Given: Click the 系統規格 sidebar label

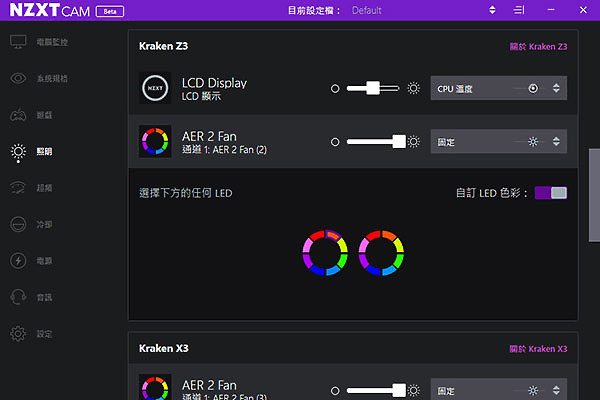Looking at the screenshot, I should coord(52,78).
